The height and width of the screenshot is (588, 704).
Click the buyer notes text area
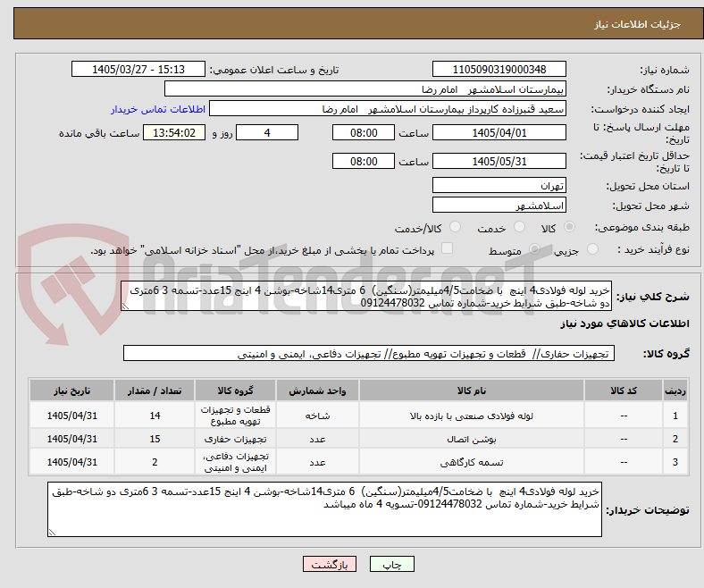[324, 509]
